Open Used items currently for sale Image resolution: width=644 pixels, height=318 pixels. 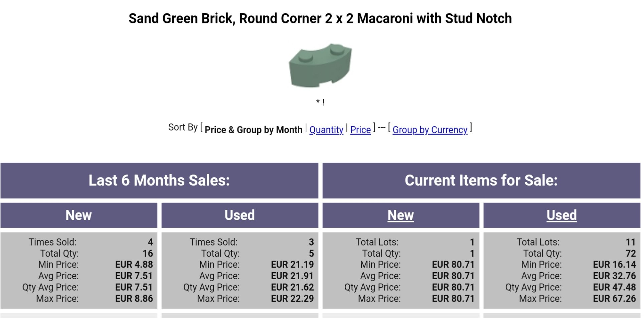pyautogui.click(x=561, y=215)
